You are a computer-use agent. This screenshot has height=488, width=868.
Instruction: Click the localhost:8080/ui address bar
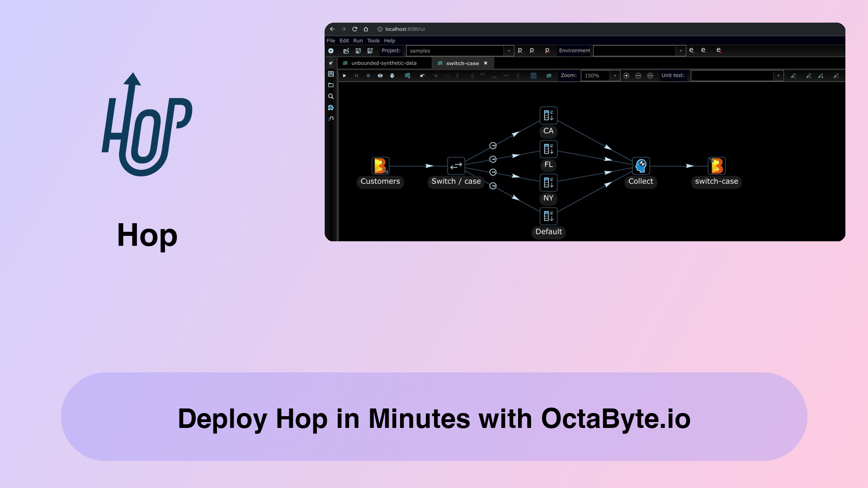(x=406, y=28)
